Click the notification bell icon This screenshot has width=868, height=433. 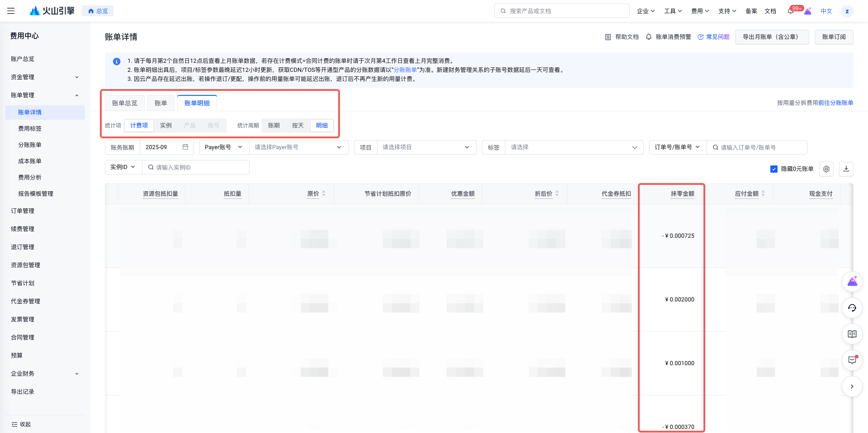(x=791, y=11)
